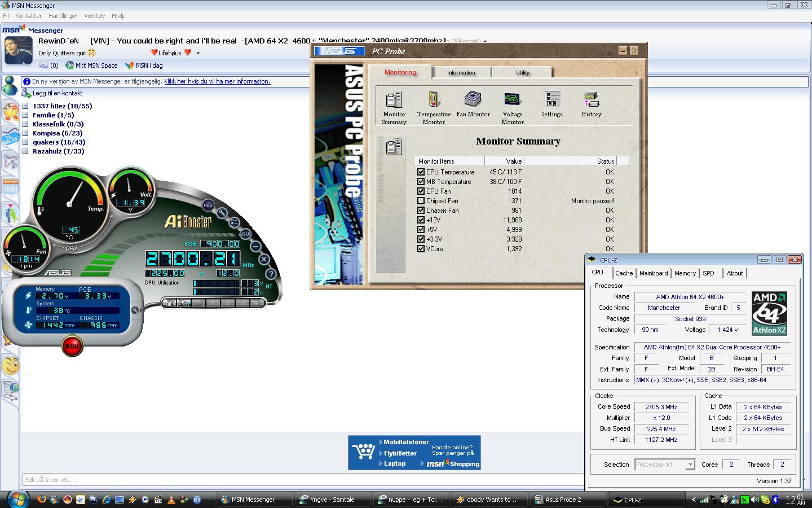Expand the quakers contact group
Screen dimensions: 812x508
coord(25,142)
